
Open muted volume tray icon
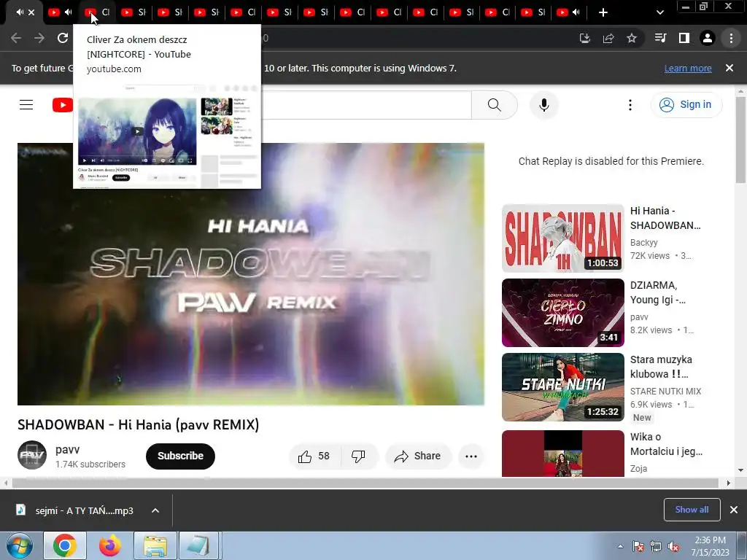click(673, 546)
